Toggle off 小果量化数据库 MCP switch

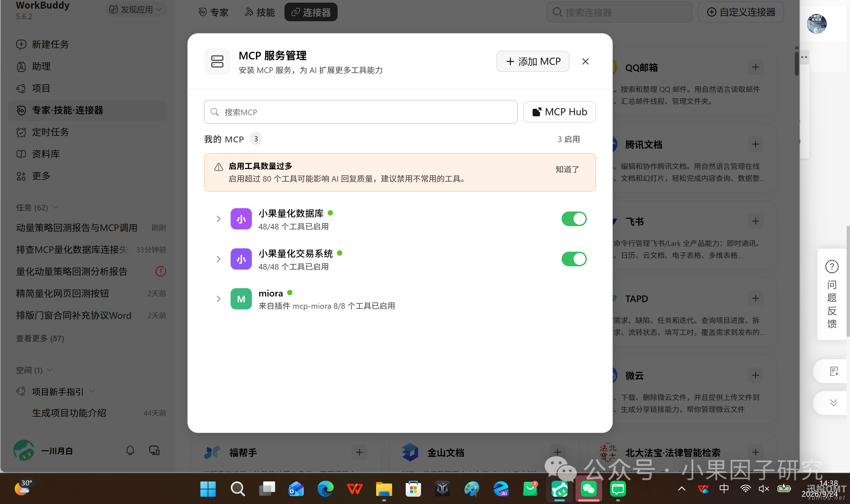(574, 219)
